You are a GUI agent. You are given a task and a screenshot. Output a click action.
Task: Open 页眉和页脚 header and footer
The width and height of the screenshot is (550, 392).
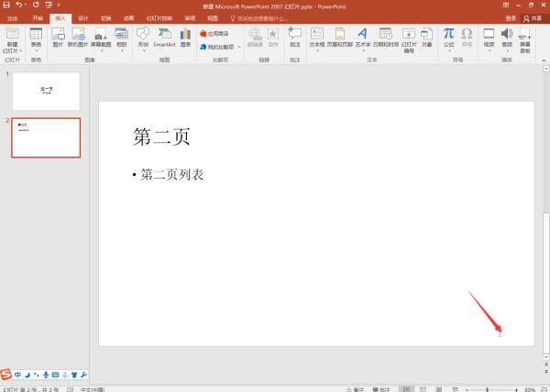coord(340,37)
